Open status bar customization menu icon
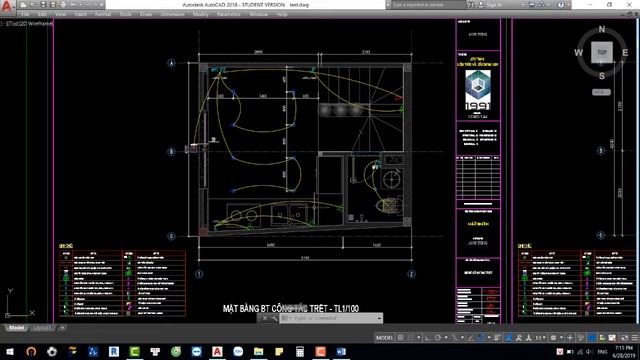Viewport: 640px width, 360px height. 635,338
